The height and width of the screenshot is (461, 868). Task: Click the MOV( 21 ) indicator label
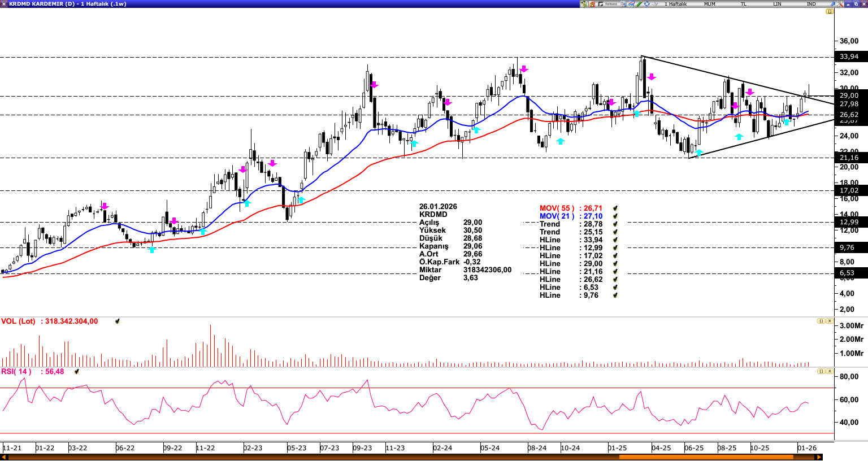point(557,216)
